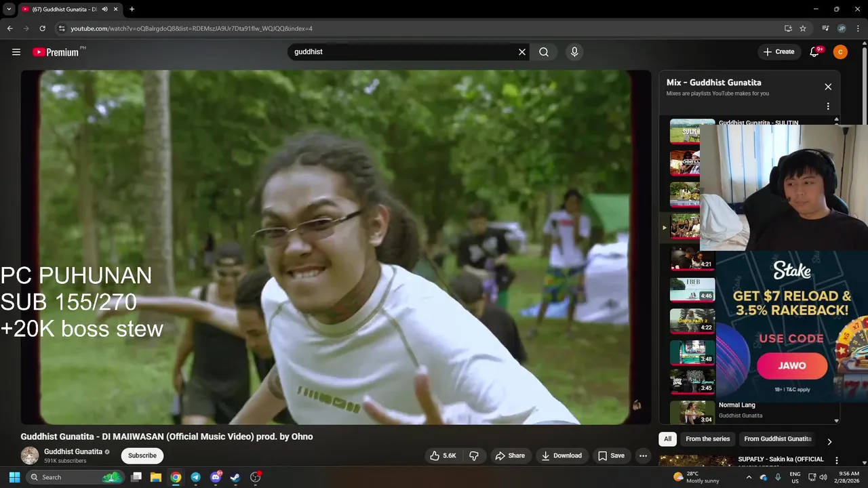Save the video to a playlist
Screen dimensions: 868x488
[x=611, y=455]
